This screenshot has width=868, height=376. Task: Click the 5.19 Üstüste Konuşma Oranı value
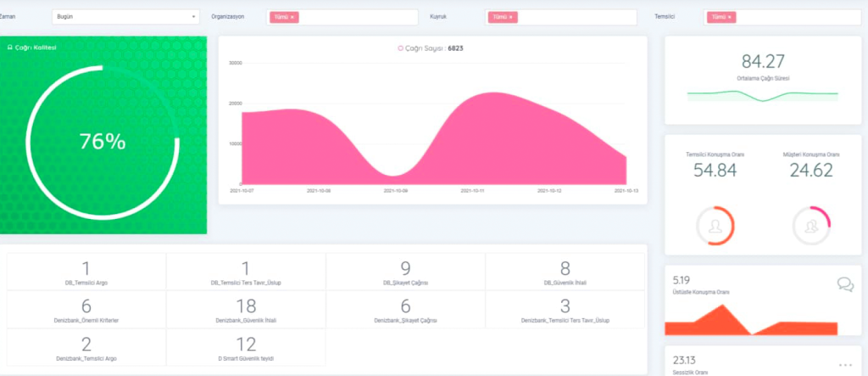(682, 281)
